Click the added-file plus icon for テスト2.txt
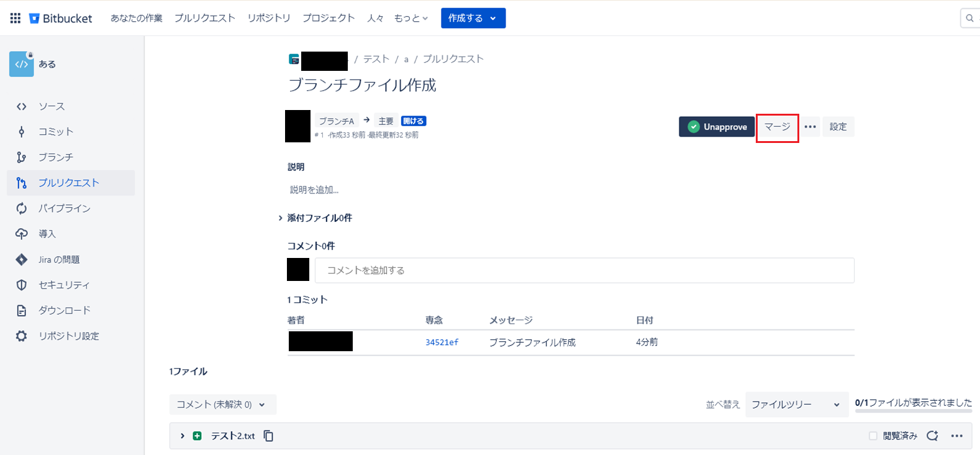 tap(197, 436)
